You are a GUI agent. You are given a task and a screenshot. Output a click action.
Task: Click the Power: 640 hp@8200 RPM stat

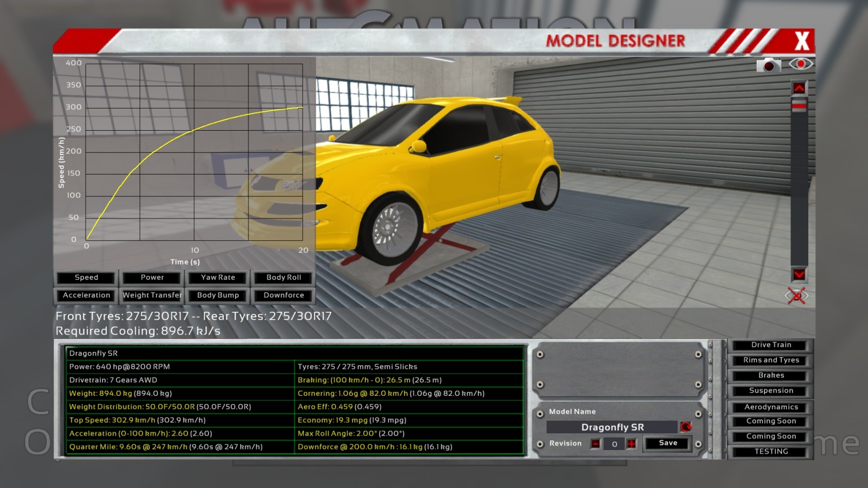click(180, 367)
